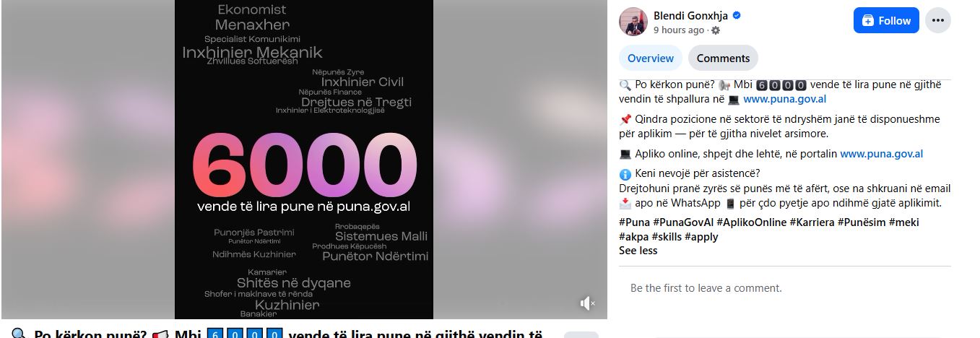The height and width of the screenshot is (338, 980).
Task: Unmute the video with the speaker icon
Action: click(588, 303)
